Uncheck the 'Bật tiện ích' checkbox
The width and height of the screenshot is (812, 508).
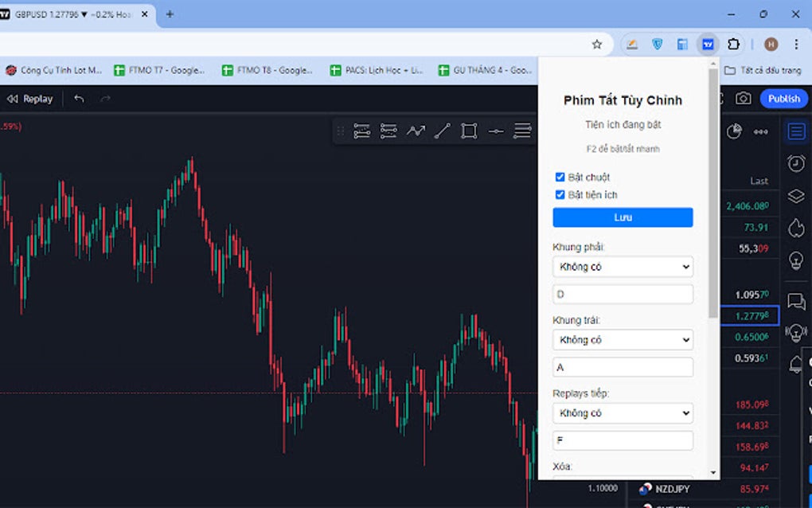(x=560, y=194)
